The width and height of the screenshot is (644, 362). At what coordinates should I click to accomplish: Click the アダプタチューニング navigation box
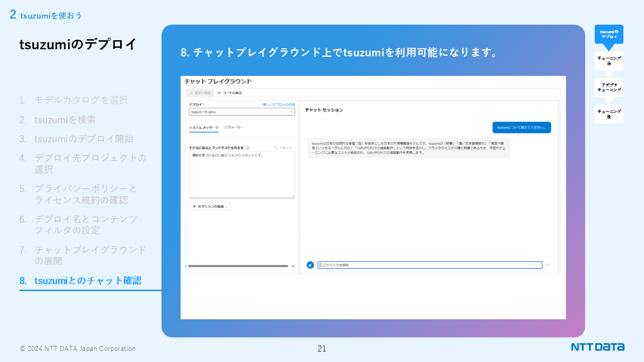click(x=609, y=87)
